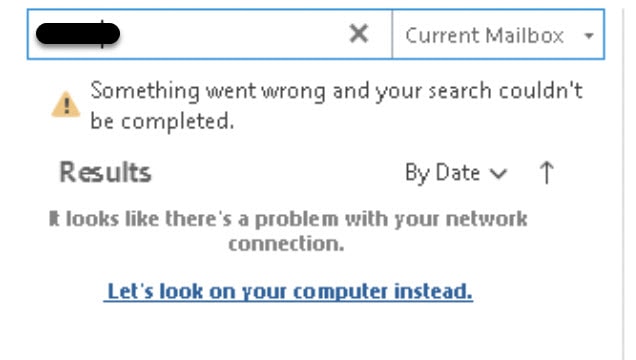Click the blank space between By Date and Results

click(x=278, y=173)
